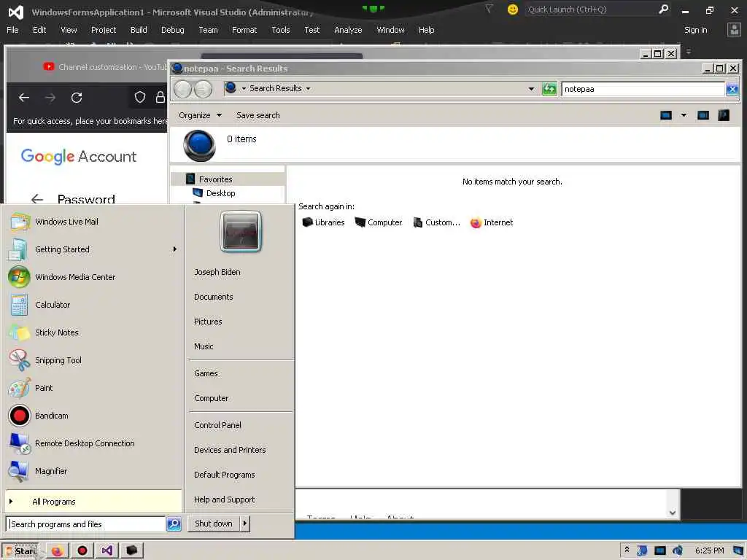
Task: Search again on the Internet
Action: [x=492, y=222]
